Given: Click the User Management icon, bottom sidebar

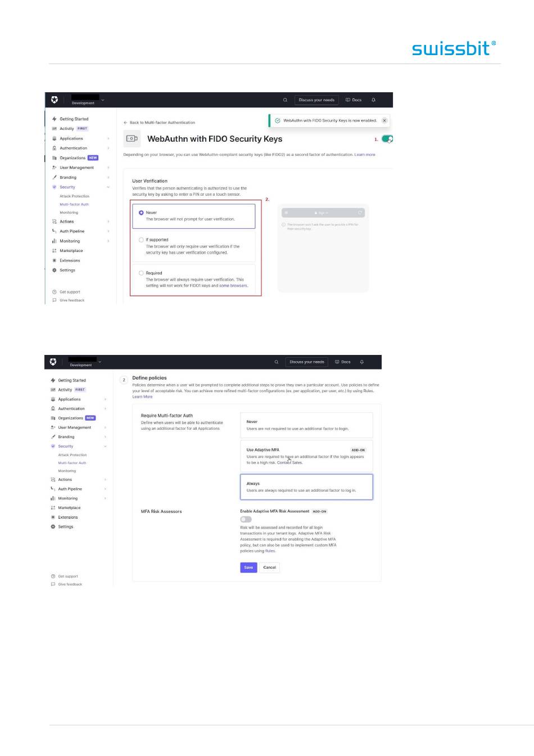Looking at the screenshot, I should click(x=53, y=427).
